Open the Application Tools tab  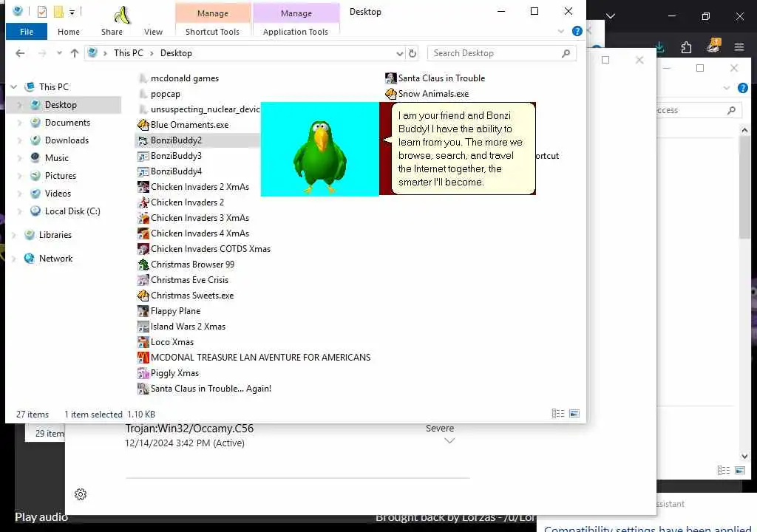[x=296, y=32]
